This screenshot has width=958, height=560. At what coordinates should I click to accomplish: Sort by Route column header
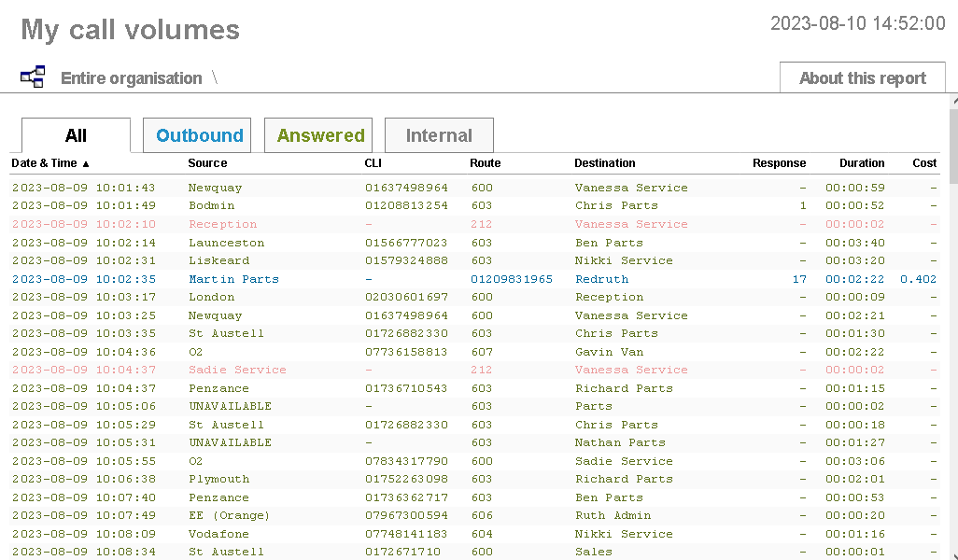coord(485,163)
